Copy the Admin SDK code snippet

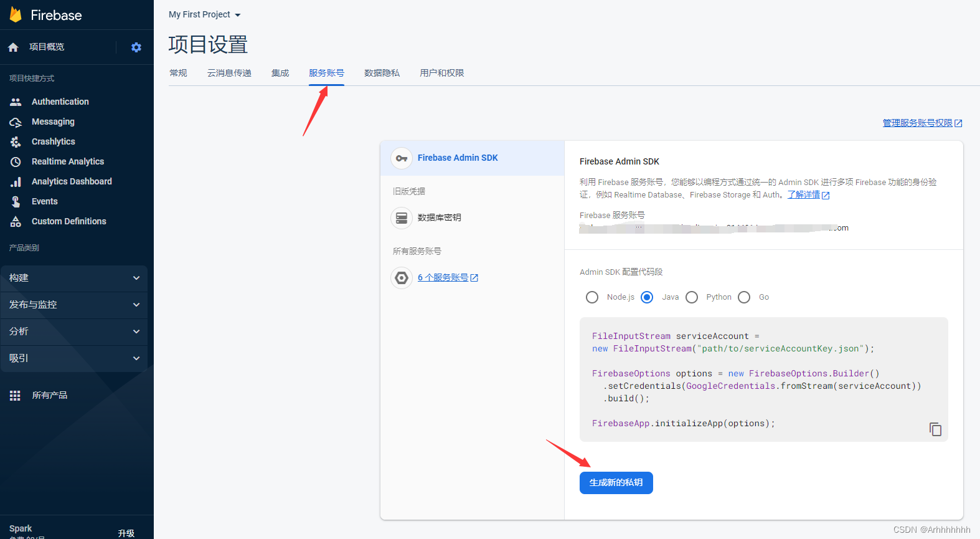[x=935, y=429]
